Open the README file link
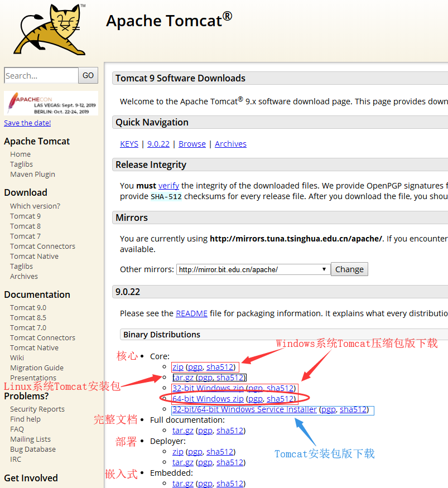The height and width of the screenshot is (488, 448). tap(192, 313)
